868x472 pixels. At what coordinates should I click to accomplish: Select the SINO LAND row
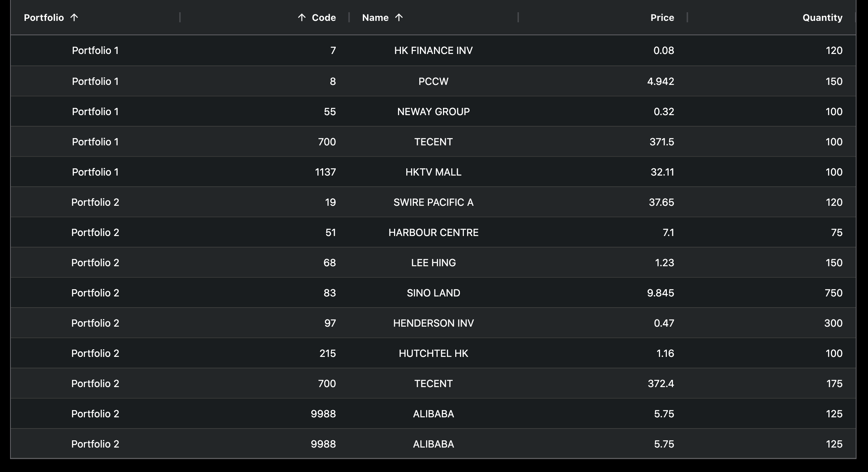[434, 292]
